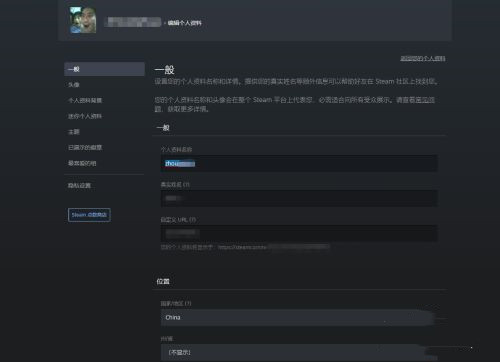Open the 已展示的徽章 (Featured Badge) sidebar tab

pyautogui.click(x=85, y=147)
